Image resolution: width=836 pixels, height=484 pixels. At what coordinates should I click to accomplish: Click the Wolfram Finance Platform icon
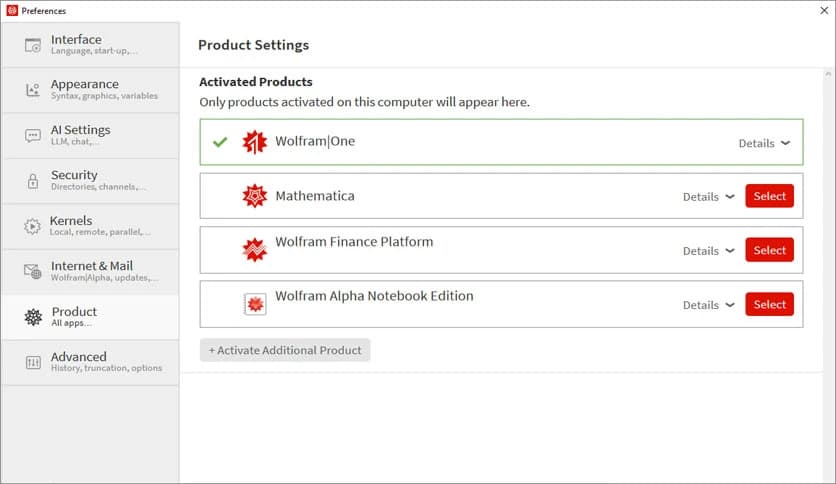pos(255,250)
